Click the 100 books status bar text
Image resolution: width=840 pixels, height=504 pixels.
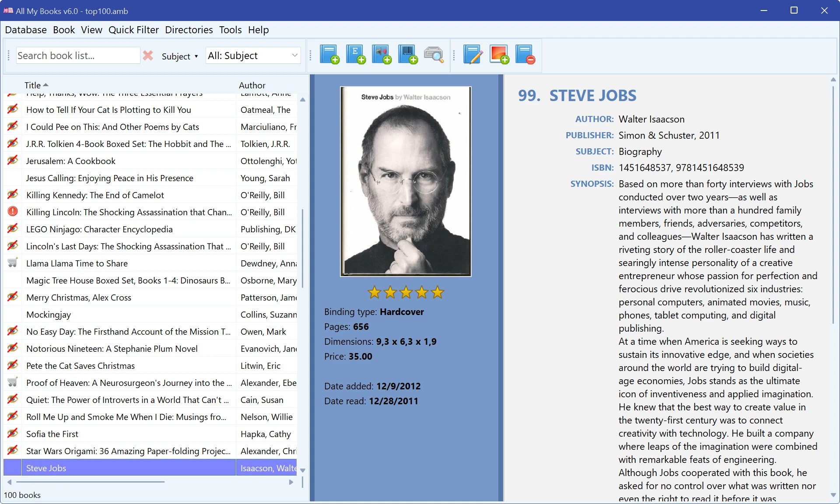coord(22,495)
